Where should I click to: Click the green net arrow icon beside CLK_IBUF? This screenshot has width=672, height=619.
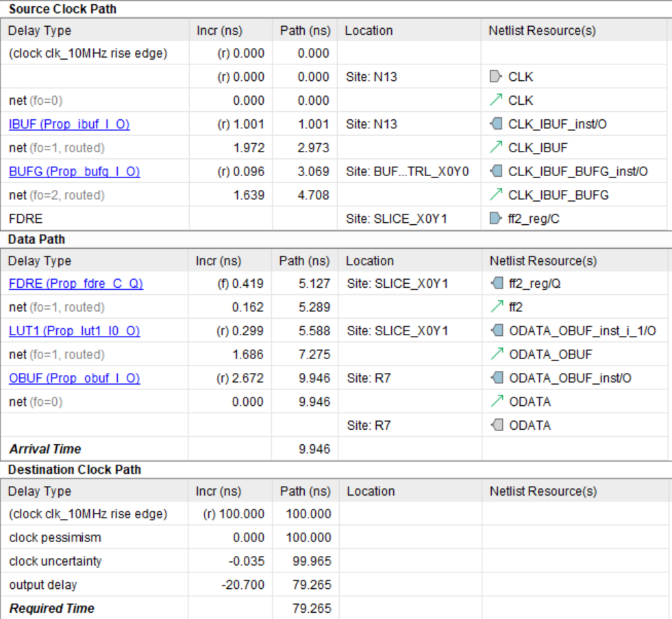496,147
